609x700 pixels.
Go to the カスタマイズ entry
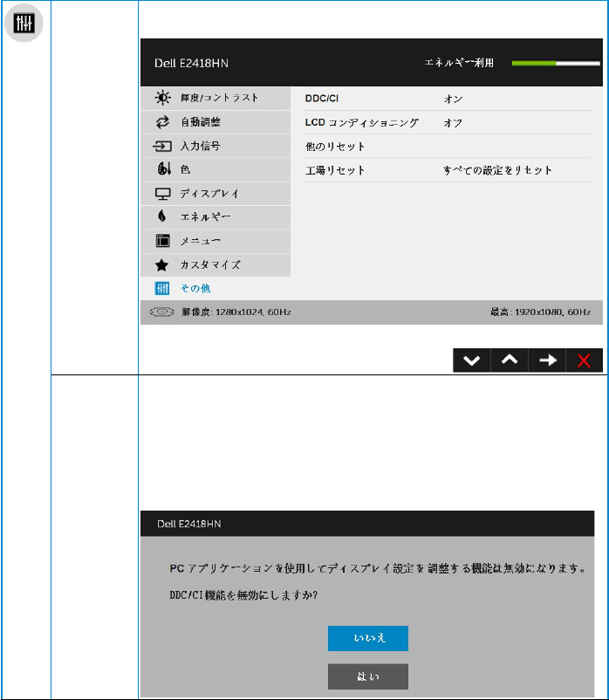click(x=216, y=264)
